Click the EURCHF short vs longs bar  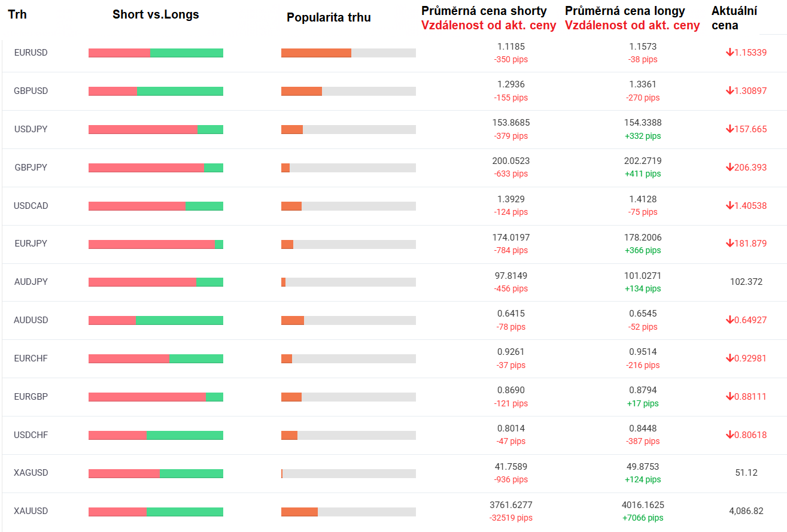coord(156,358)
